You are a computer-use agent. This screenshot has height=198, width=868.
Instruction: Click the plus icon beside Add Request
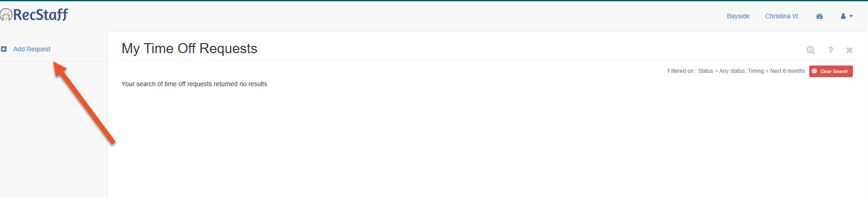pyautogui.click(x=4, y=49)
